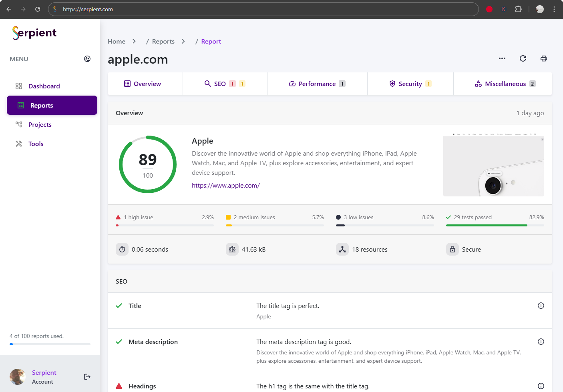Screen dimensions: 563x392
Task: Click browser reload button
Action: point(38,9)
